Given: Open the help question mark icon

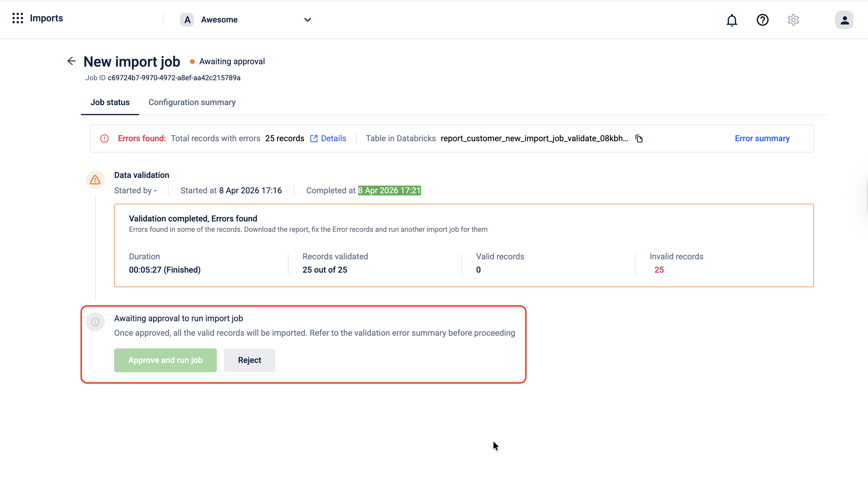Looking at the screenshot, I should [762, 20].
